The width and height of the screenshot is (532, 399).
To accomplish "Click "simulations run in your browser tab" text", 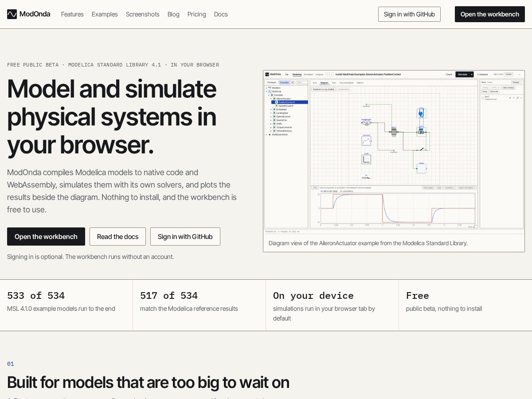I will point(324,313).
